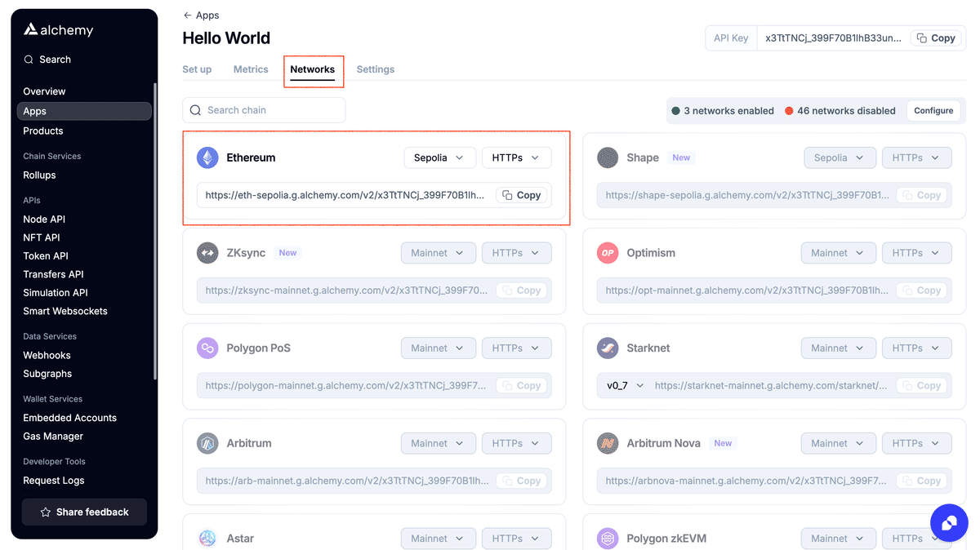980x550 pixels.
Task: Open the chat support bubble icon
Action: tap(949, 523)
